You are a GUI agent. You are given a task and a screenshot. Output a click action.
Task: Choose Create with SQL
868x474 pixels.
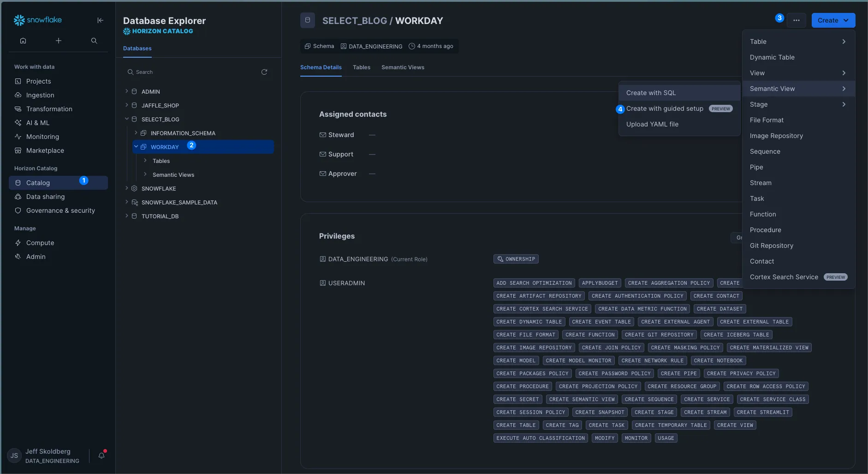(679, 93)
